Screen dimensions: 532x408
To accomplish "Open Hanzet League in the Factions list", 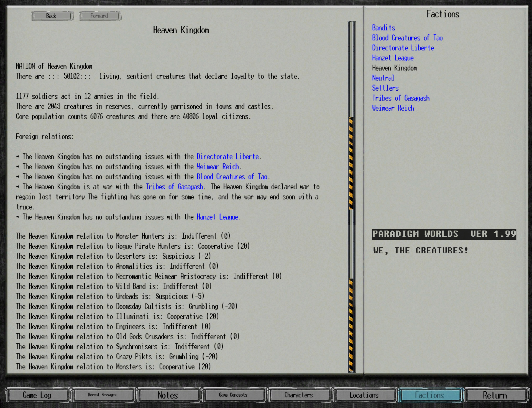I will (393, 58).
